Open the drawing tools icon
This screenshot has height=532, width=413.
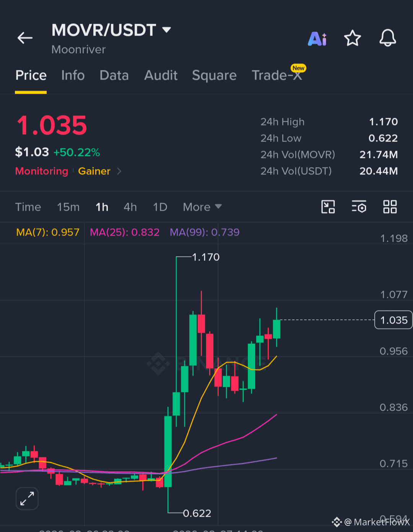click(328, 207)
